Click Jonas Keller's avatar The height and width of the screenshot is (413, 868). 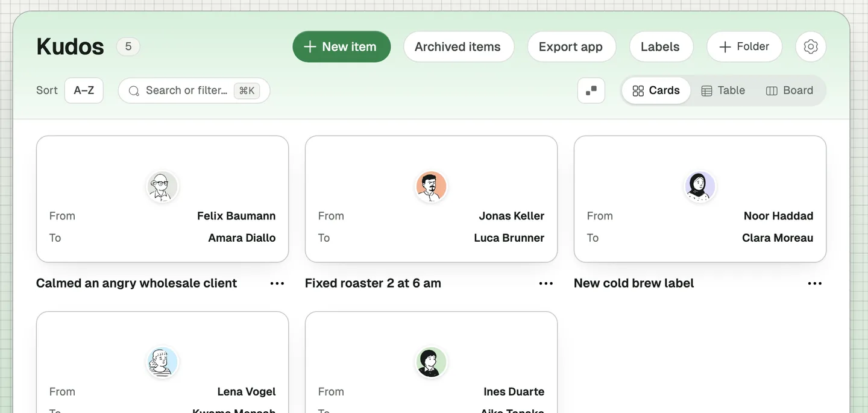[x=431, y=186]
